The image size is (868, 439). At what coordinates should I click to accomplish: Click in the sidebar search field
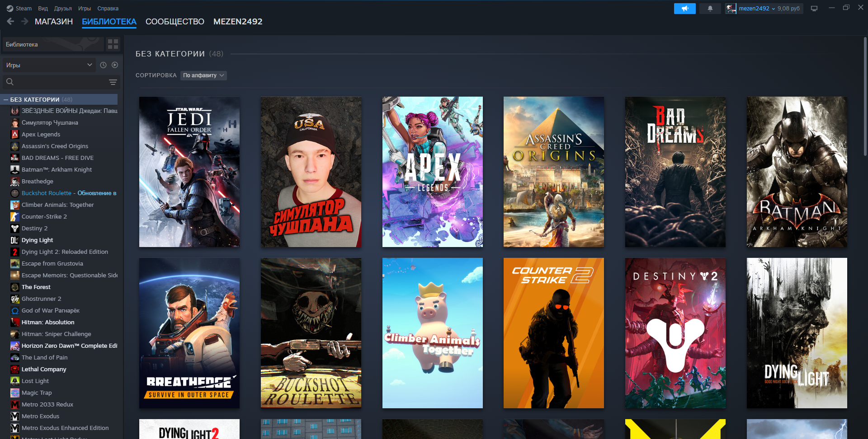click(61, 82)
